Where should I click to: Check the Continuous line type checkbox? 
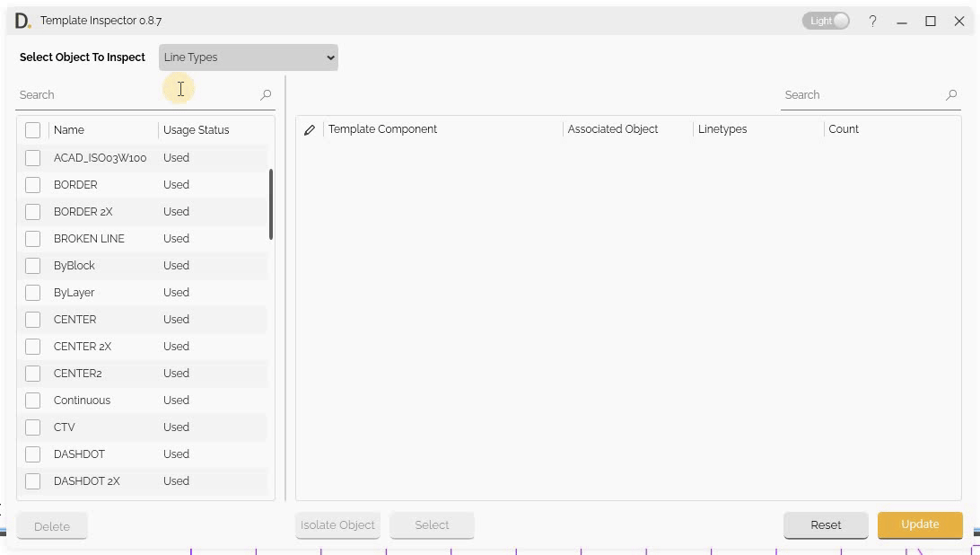[x=33, y=400]
